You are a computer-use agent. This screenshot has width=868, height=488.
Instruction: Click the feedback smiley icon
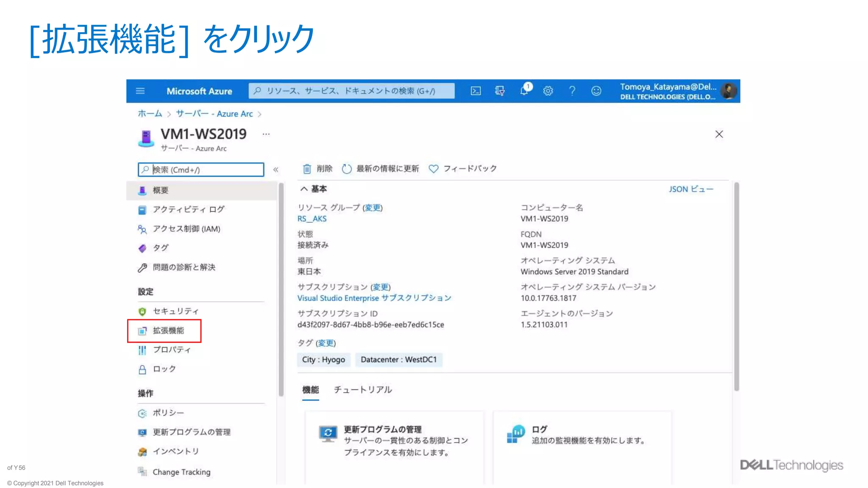pyautogui.click(x=596, y=91)
